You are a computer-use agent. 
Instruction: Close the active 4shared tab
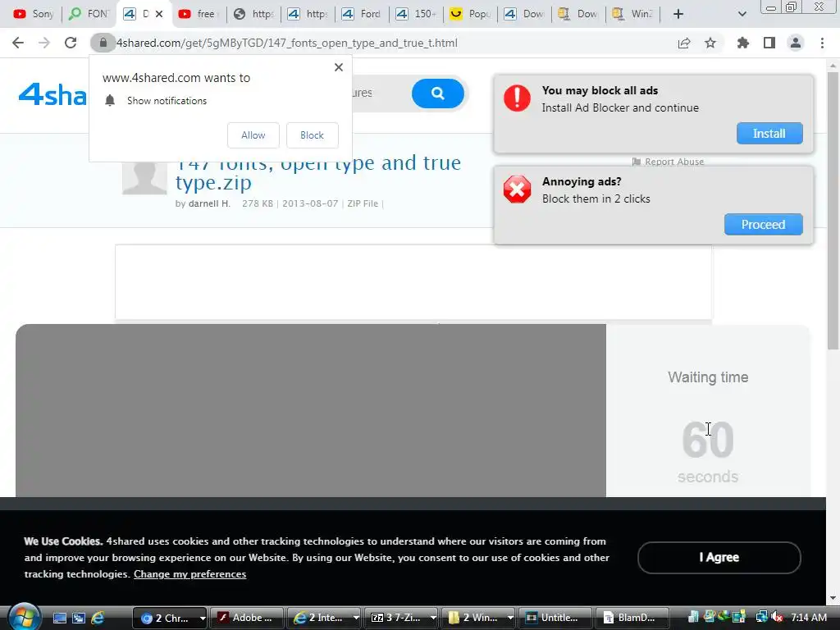(159, 14)
